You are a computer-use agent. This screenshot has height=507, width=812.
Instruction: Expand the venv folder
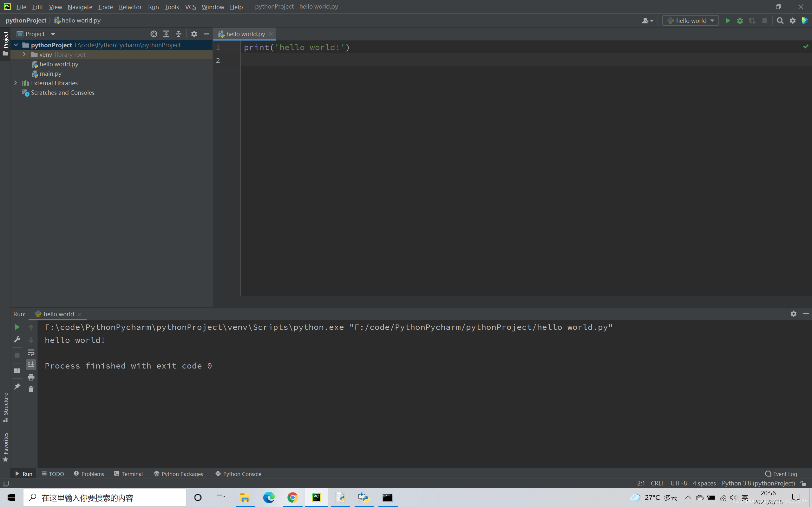pos(24,54)
